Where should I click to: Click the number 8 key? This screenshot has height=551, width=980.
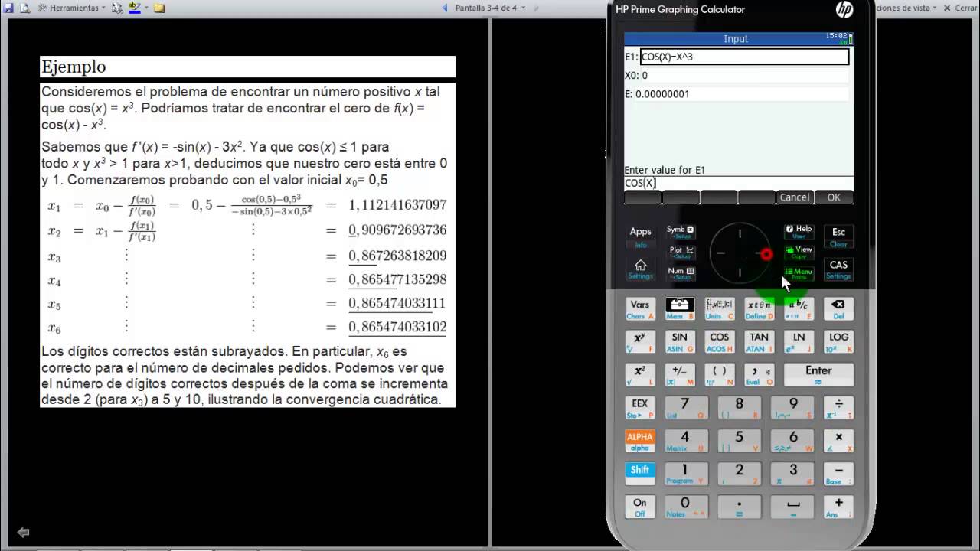(x=739, y=407)
